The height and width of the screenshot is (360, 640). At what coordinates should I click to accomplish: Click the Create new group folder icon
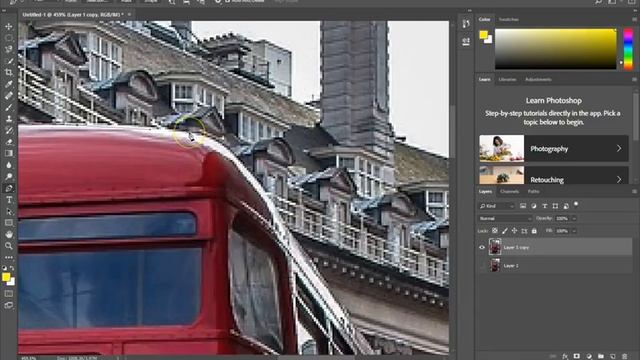pyautogui.click(x=601, y=356)
